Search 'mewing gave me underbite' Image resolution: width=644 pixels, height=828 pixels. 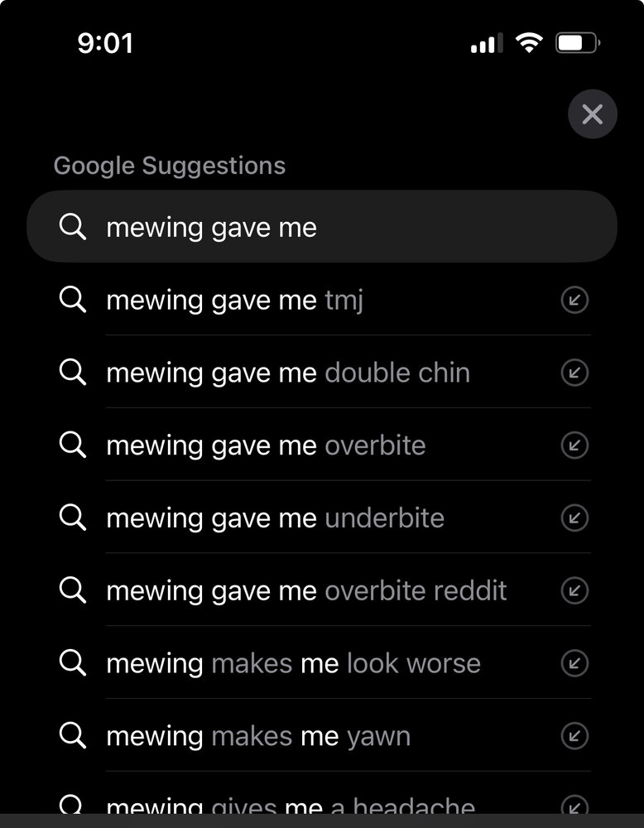click(275, 518)
